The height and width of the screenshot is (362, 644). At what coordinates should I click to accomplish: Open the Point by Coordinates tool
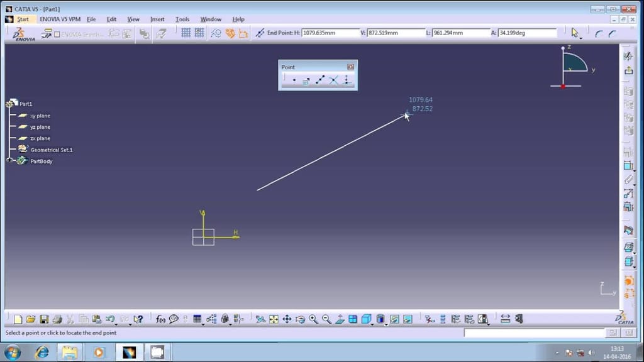tap(306, 80)
